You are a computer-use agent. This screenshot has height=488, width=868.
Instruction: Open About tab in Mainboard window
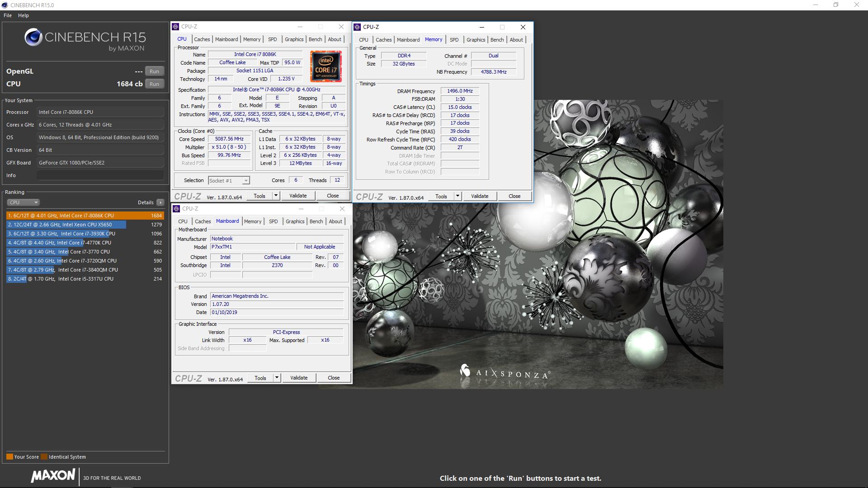[335, 221]
